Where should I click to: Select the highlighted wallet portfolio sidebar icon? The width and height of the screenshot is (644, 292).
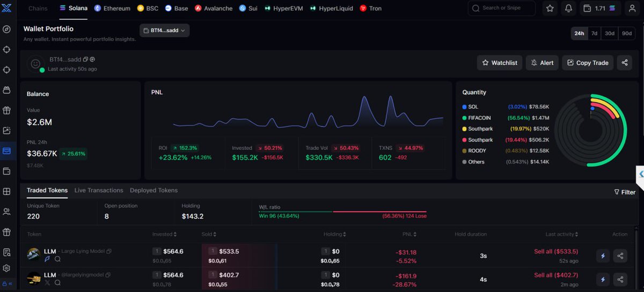click(7, 151)
